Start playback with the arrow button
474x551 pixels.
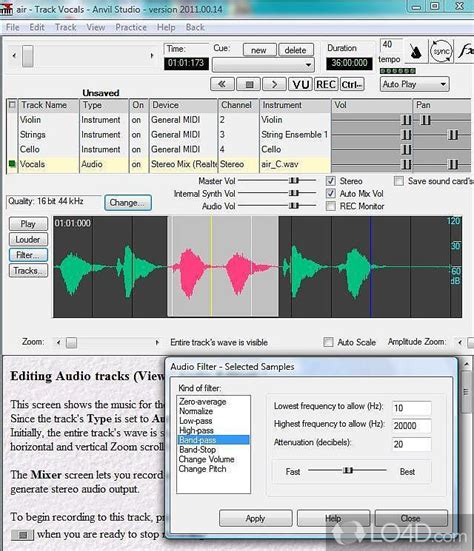tap(274, 84)
